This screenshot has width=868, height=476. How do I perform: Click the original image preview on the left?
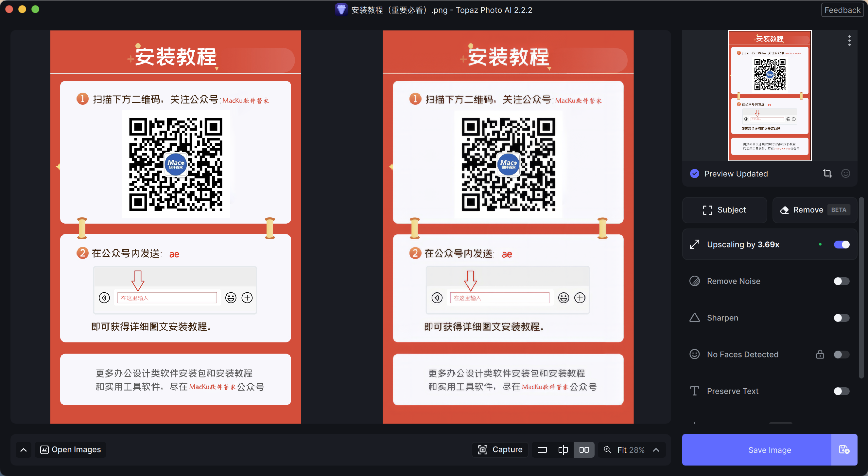click(x=176, y=227)
